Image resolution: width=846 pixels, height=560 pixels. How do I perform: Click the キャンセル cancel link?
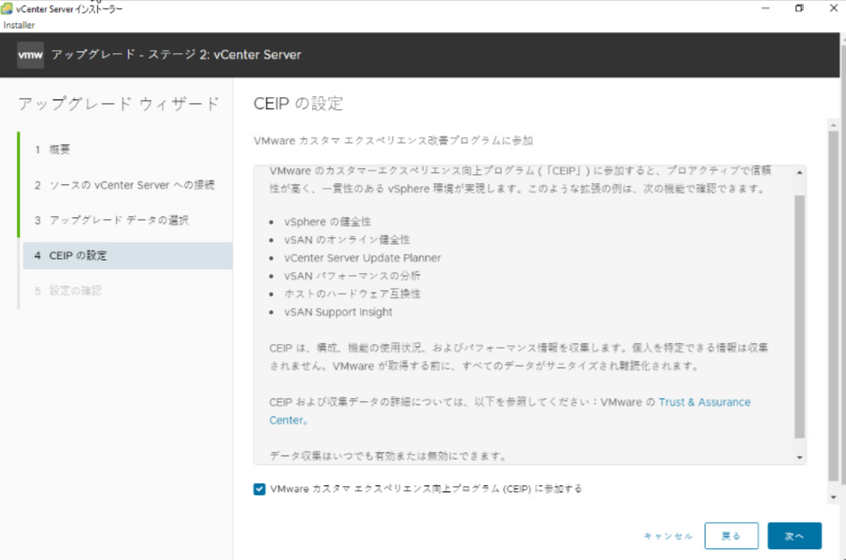tap(668, 536)
